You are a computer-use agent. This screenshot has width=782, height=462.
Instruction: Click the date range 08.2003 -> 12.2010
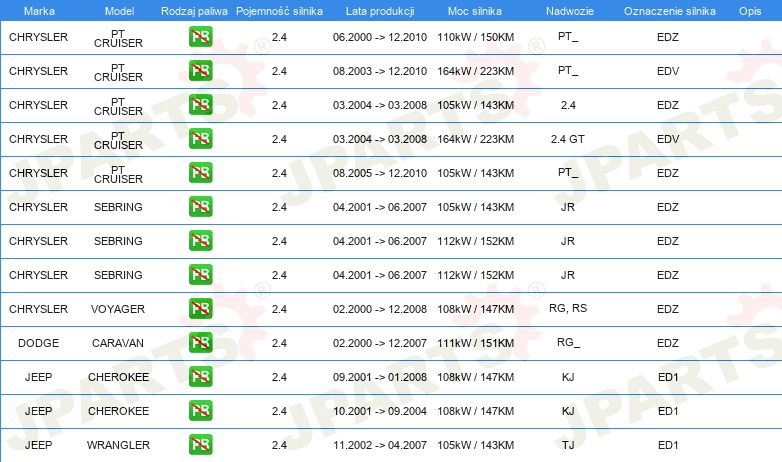pos(380,71)
